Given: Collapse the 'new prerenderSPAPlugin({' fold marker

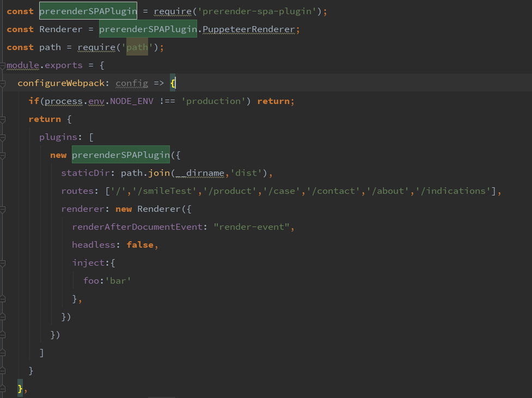Looking at the screenshot, I should click(2, 155).
